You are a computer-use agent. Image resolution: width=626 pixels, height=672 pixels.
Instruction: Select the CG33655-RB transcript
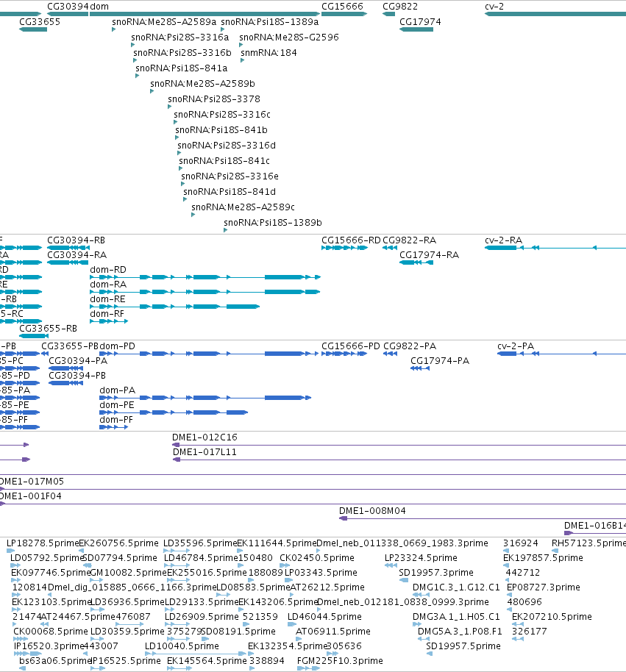[x=34, y=336]
